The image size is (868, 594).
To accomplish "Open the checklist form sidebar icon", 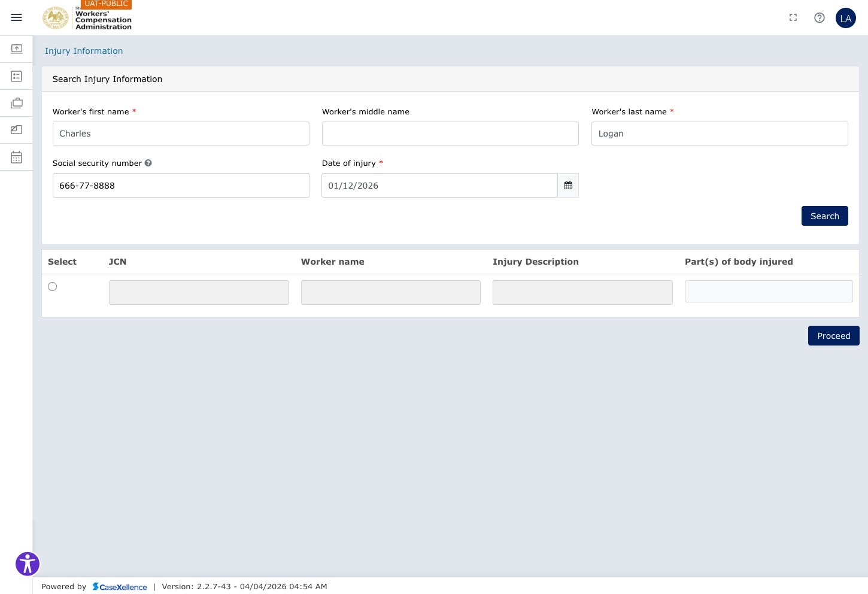I will coord(17,76).
